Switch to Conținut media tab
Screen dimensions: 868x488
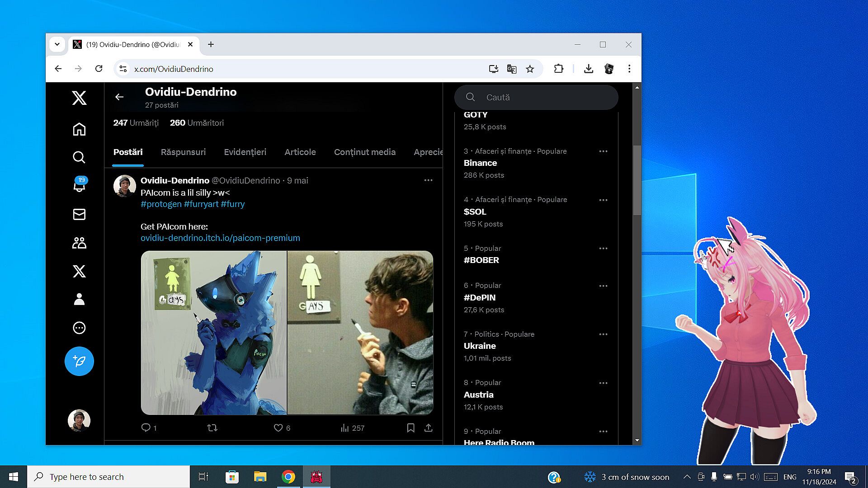[x=364, y=152]
